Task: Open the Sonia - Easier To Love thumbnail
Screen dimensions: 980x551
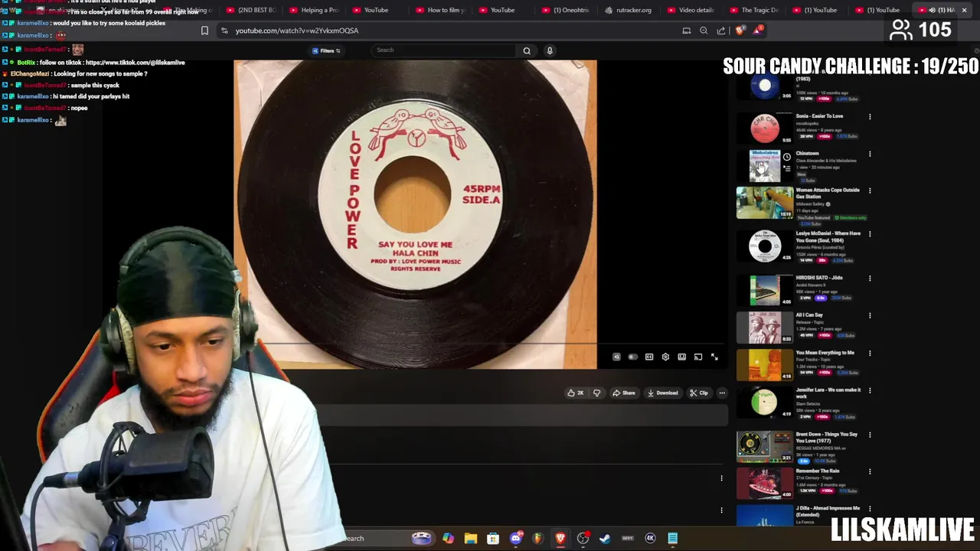Action: (x=765, y=128)
